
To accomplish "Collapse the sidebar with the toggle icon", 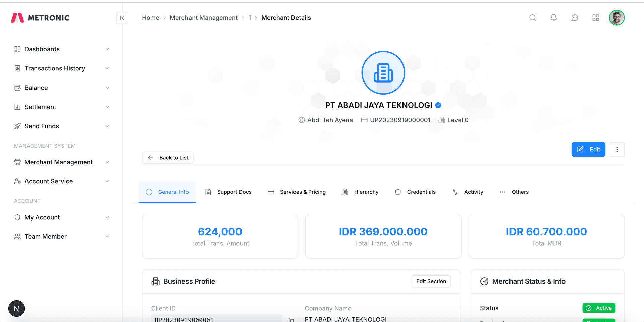I will coord(122,18).
